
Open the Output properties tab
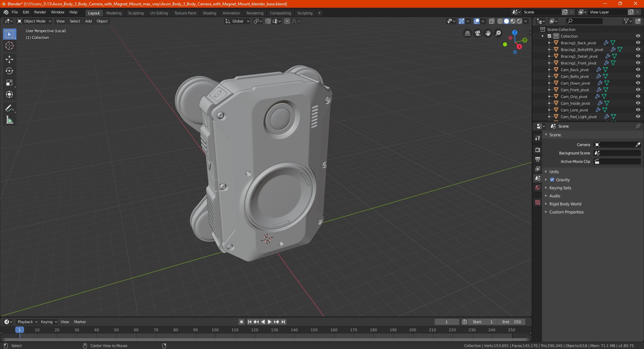point(538,159)
